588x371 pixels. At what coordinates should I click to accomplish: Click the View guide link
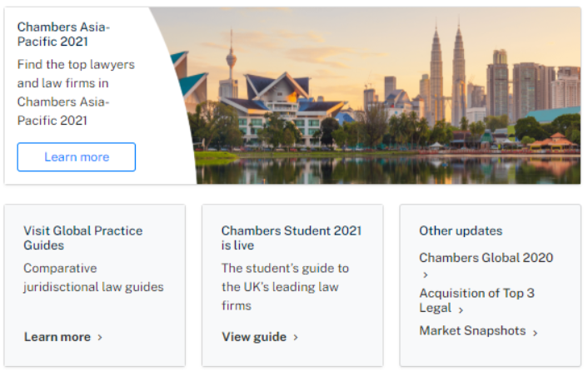[x=254, y=337]
